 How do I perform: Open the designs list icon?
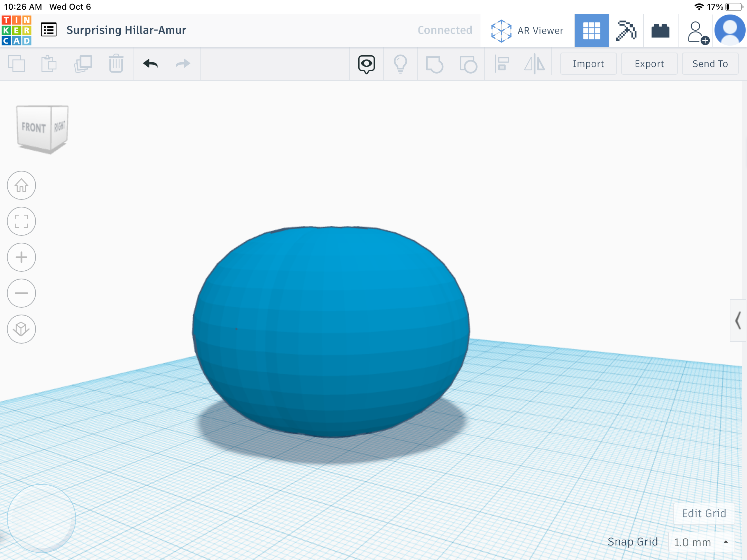pyautogui.click(x=49, y=30)
